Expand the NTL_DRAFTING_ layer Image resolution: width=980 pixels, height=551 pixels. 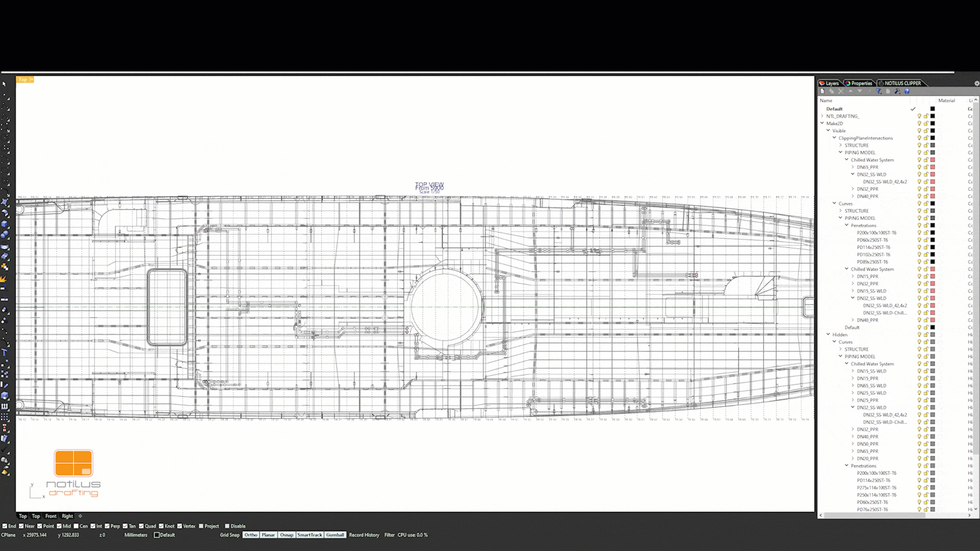822,116
